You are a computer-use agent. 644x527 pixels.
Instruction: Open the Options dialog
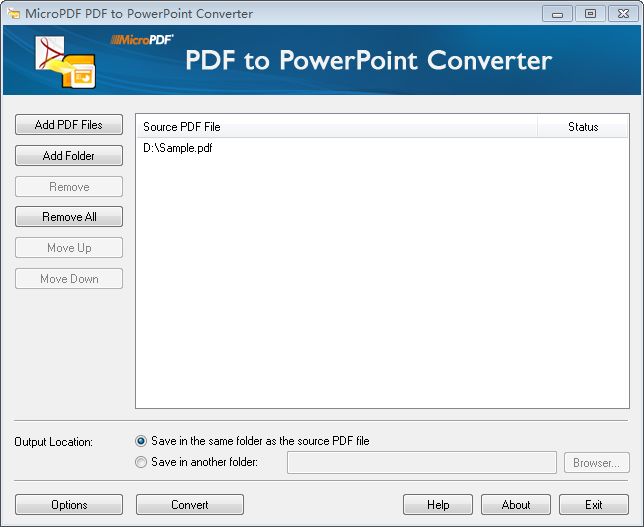[69, 504]
